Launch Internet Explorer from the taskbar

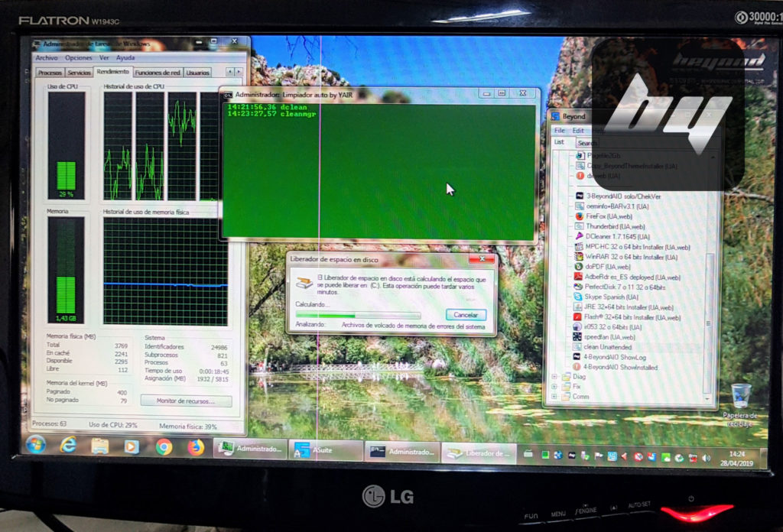68,445
